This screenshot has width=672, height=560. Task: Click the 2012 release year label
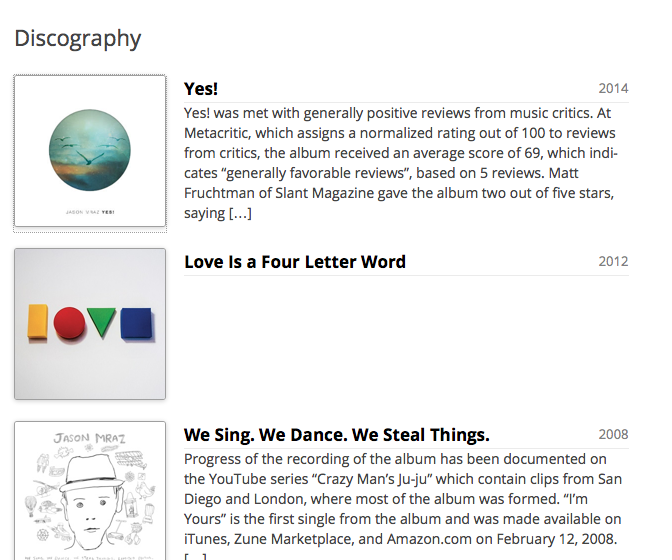pyautogui.click(x=613, y=261)
